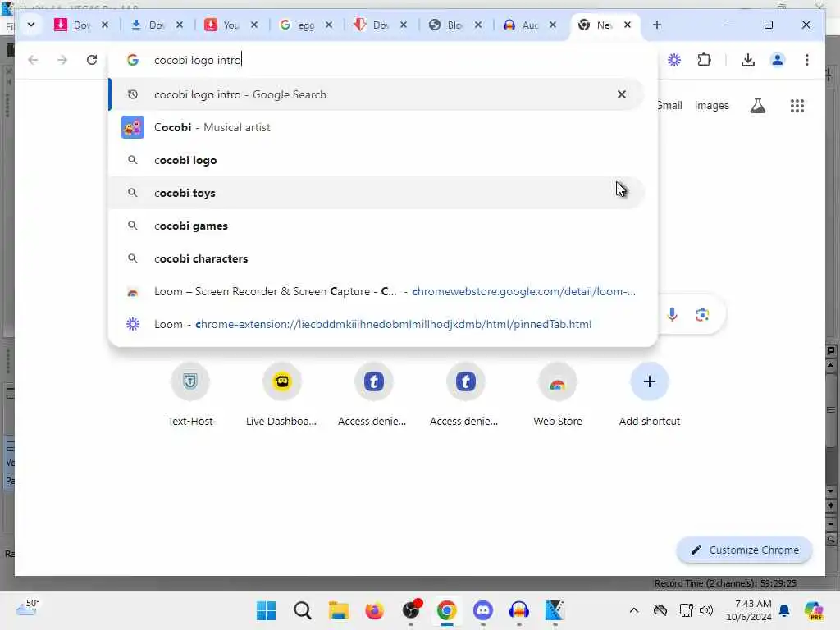Open the Extensions puzzle icon
The height and width of the screenshot is (630, 840).
coord(704,60)
